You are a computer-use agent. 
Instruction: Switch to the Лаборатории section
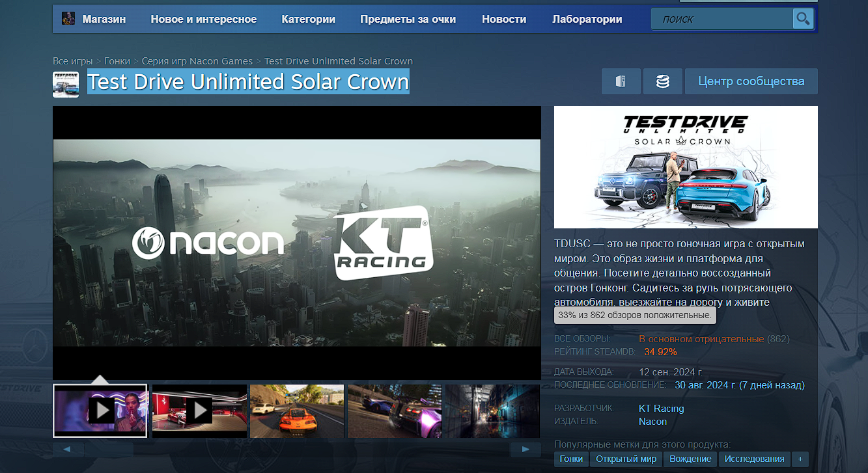(587, 19)
